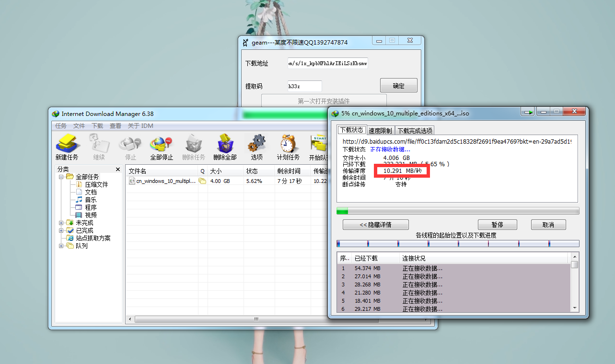Select thread row with 28.268 MB
The width and height of the screenshot is (615, 364).
[454, 284]
